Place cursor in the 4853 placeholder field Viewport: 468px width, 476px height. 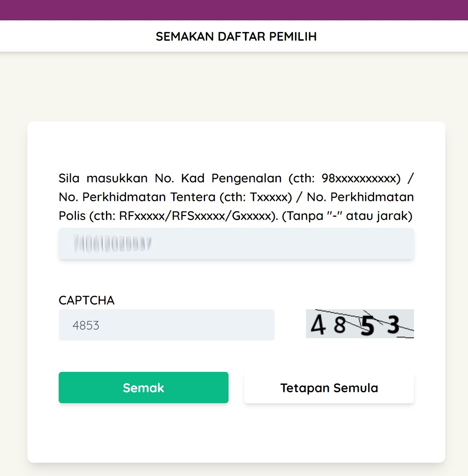click(x=167, y=325)
